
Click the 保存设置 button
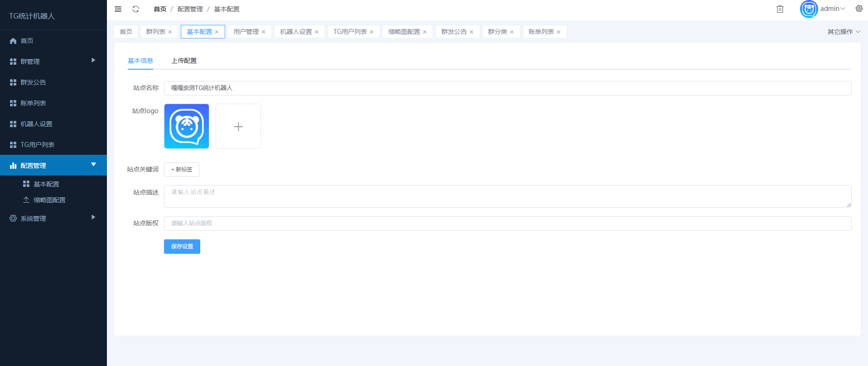pos(182,247)
